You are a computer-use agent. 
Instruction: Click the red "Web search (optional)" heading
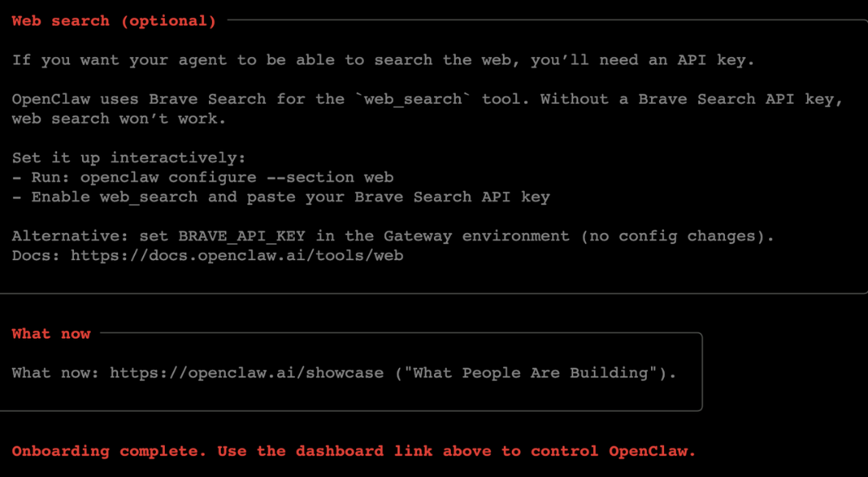[x=113, y=22]
